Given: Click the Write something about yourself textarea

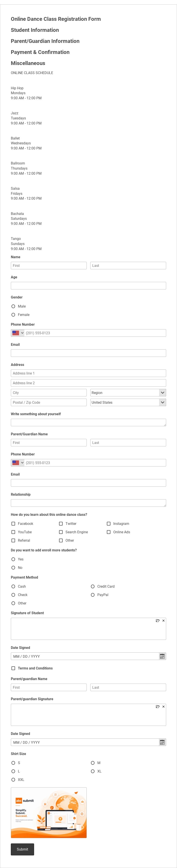Looking at the screenshot, I should (x=88, y=423).
